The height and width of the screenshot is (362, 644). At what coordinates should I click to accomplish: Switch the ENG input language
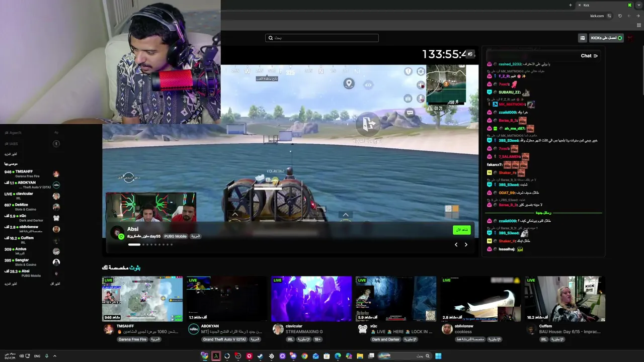[37, 356]
